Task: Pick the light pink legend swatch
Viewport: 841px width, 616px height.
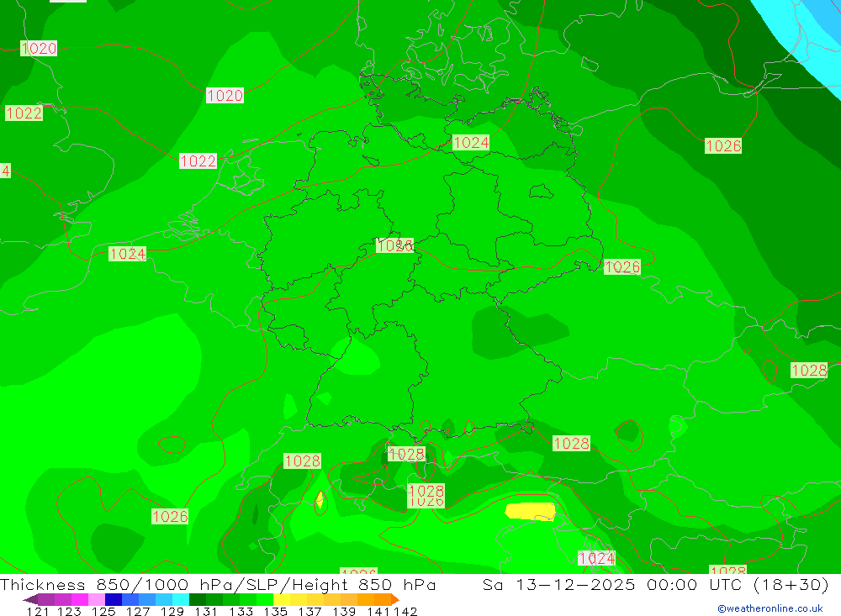Action: click(97, 599)
